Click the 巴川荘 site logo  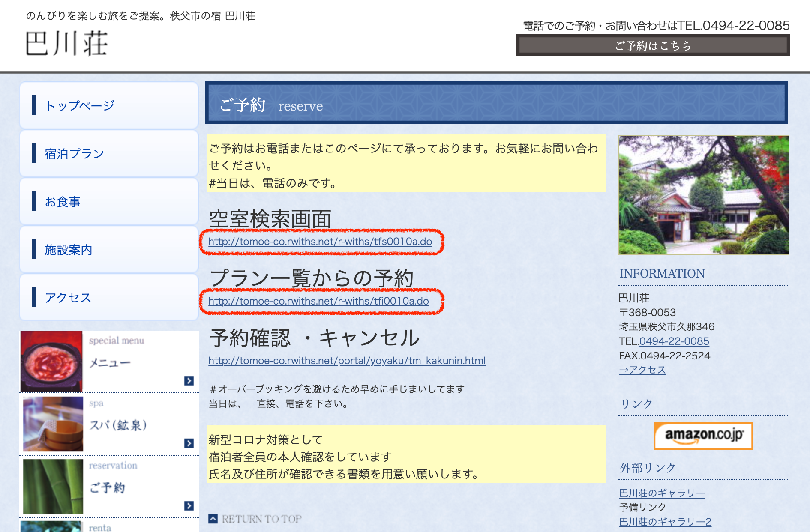[67, 44]
